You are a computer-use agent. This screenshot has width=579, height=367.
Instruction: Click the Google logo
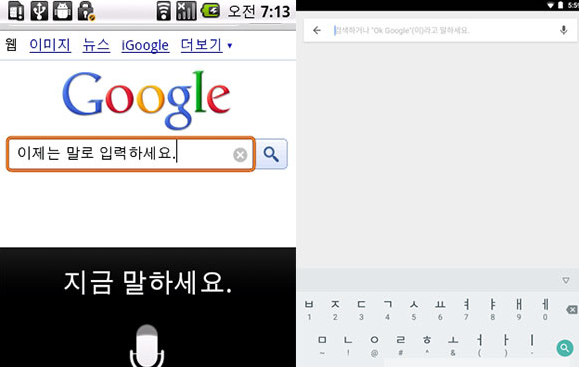pyautogui.click(x=146, y=100)
